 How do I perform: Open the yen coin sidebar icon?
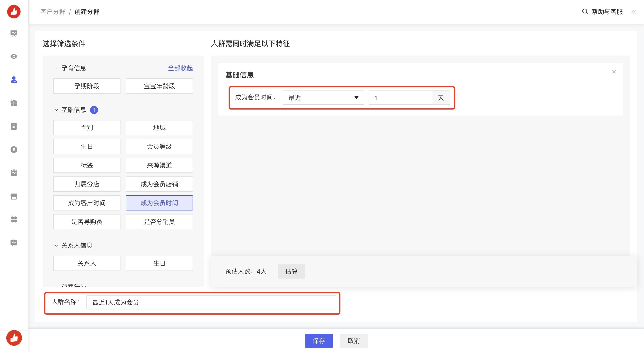14,150
